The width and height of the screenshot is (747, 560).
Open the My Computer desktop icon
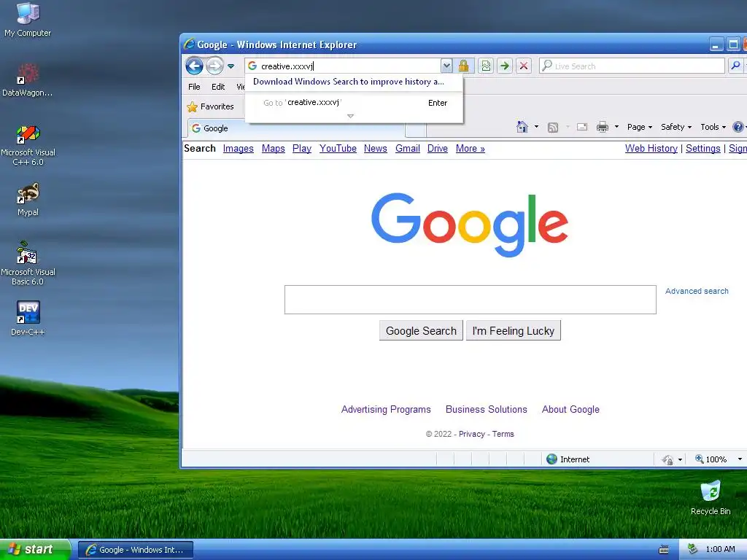[x=28, y=20]
